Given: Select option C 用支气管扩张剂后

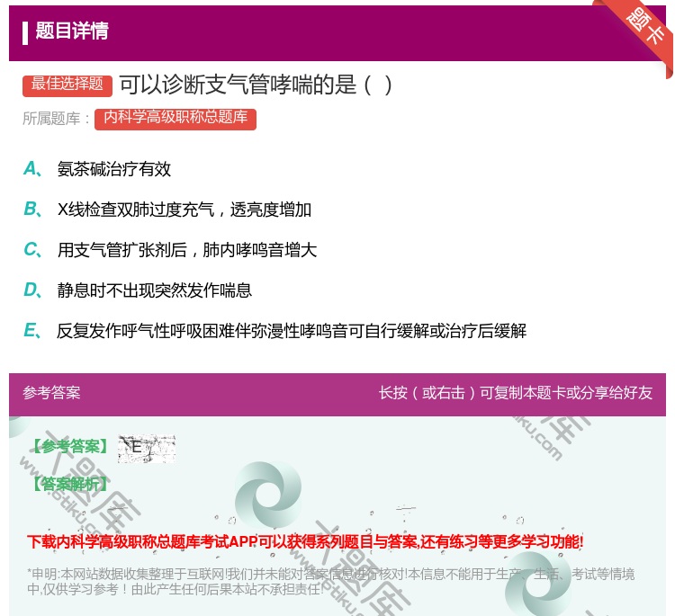Looking at the screenshot, I should pos(170,250).
